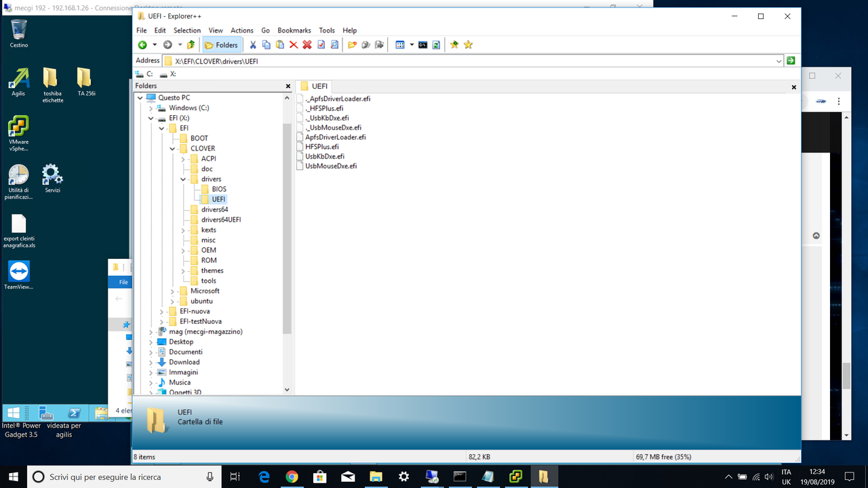This screenshot has height=488, width=868.
Task: Go up one folder level
Action: pyautogui.click(x=191, y=45)
